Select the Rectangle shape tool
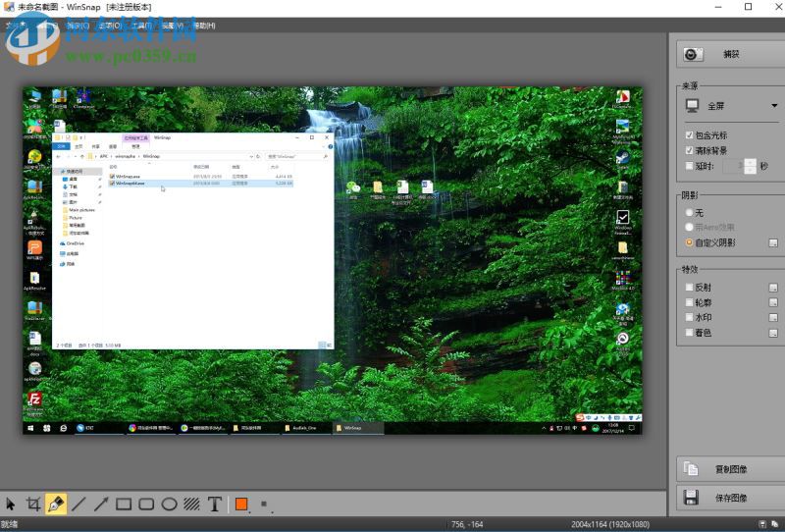This screenshot has height=532, width=785. [x=124, y=505]
